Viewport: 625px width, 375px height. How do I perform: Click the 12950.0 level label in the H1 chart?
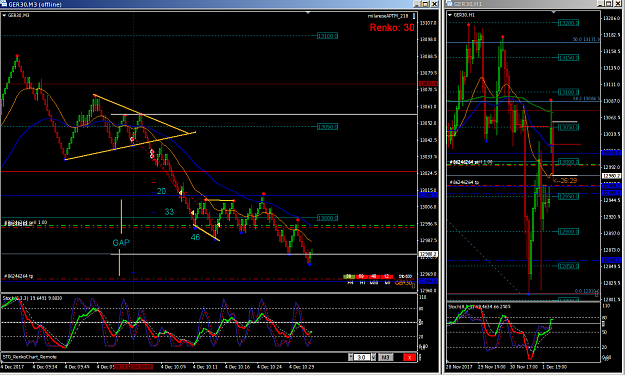(x=568, y=197)
